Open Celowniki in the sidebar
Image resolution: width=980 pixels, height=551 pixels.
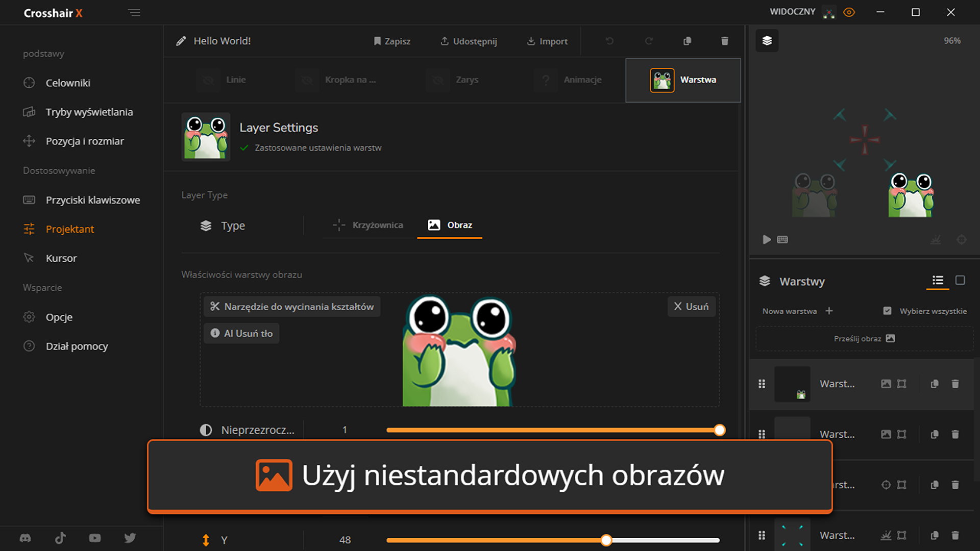68,83
